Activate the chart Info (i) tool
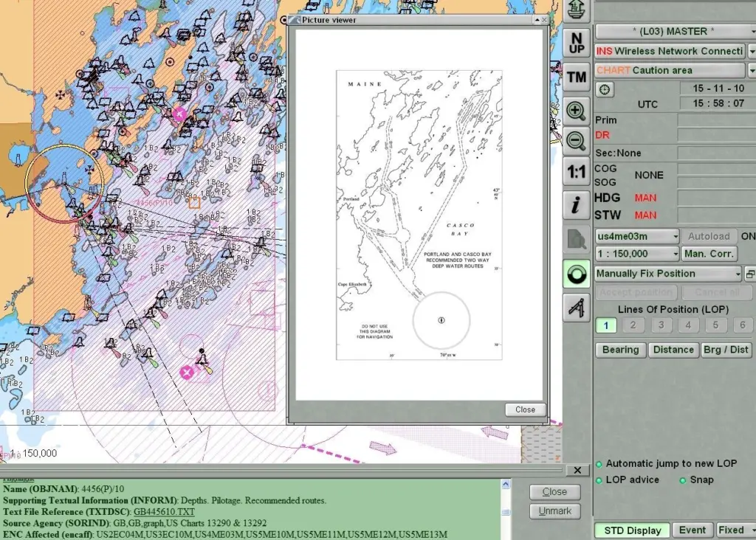 tap(576, 205)
